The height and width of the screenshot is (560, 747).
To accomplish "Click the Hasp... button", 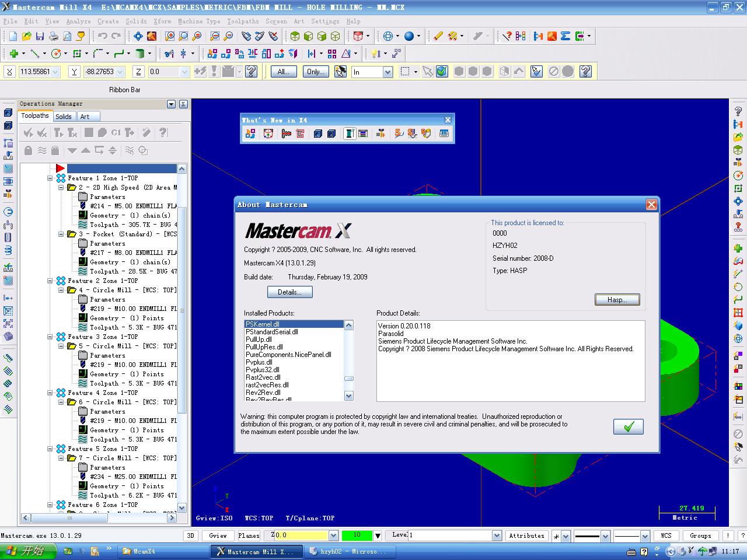I will tap(617, 300).
